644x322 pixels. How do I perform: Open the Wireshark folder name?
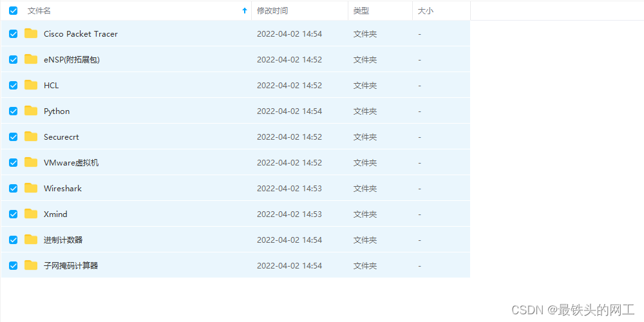[62, 189]
